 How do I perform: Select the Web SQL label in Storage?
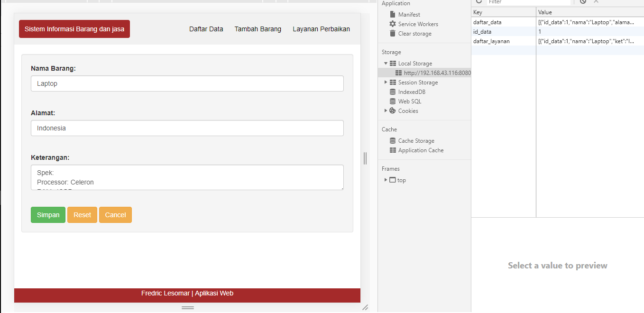pyautogui.click(x=410, y=101)
